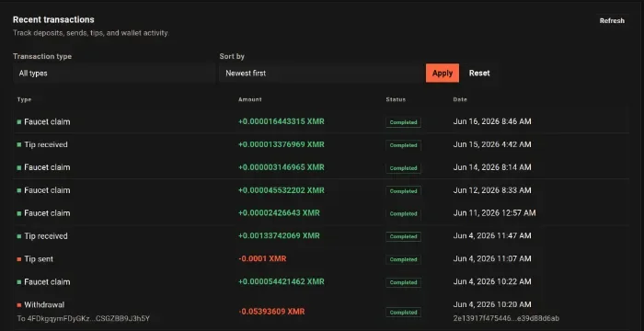Click amount -0.0001 XMR
Viewport: 644px width, 331px height.
(x=262, y=258)
